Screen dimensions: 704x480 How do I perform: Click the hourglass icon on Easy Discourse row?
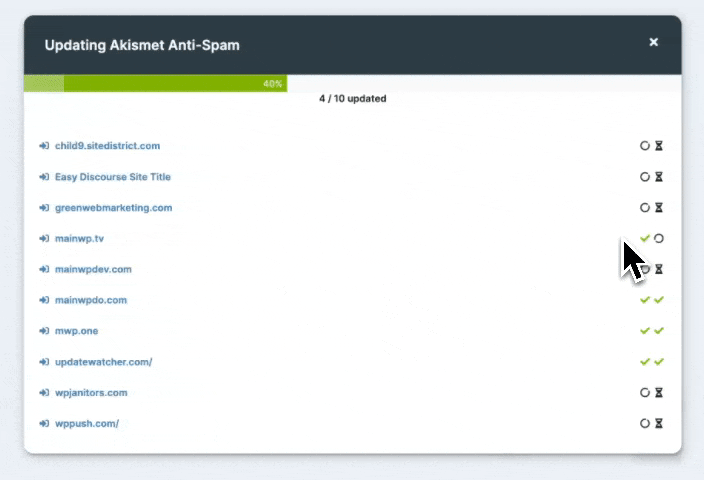[x=659, y=176]
